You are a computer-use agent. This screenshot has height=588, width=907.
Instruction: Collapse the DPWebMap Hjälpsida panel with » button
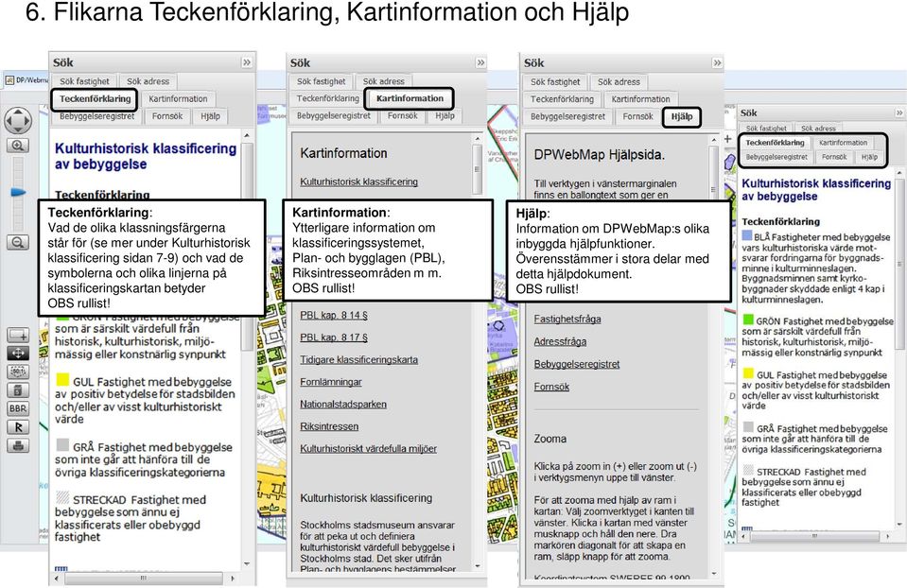click(x=717, y=63)
